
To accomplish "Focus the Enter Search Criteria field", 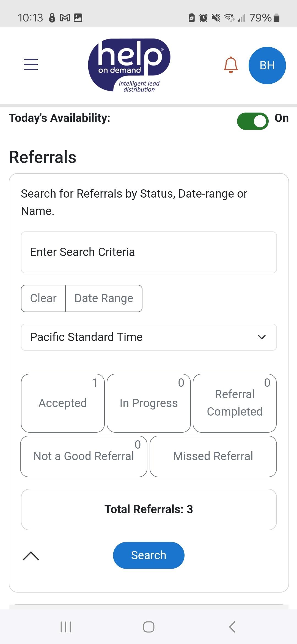I will click(149, 252).
